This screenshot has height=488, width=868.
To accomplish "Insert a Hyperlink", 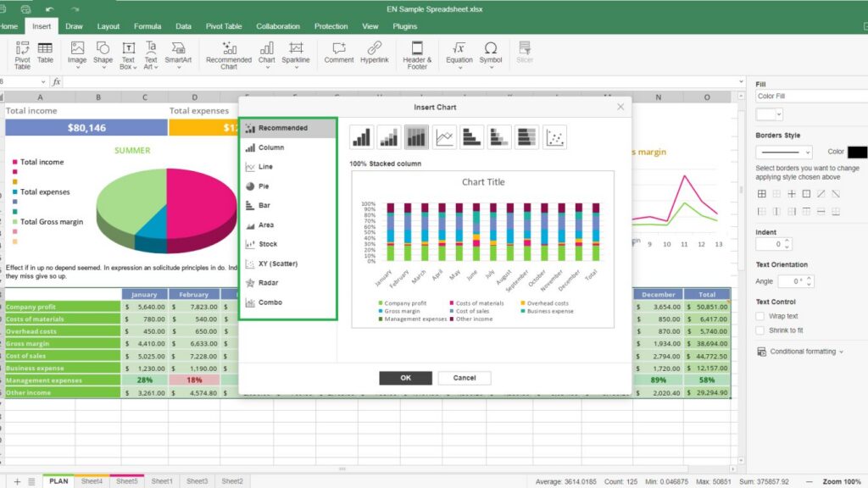I will (374, 53).
